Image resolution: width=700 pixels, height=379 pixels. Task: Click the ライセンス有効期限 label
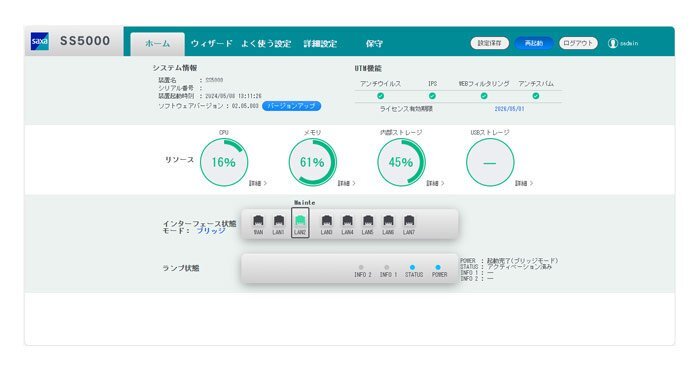click(x=406, y=109)
